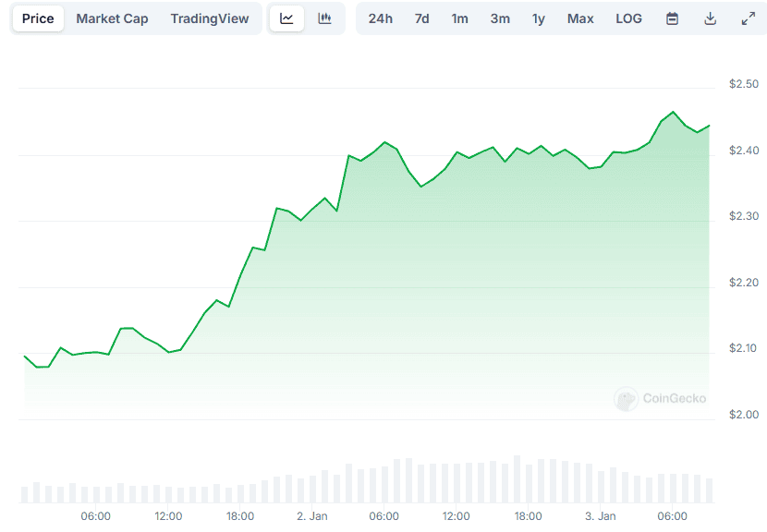
Task: Switch to Market Cap tab
Action: [x=112, y=18]
